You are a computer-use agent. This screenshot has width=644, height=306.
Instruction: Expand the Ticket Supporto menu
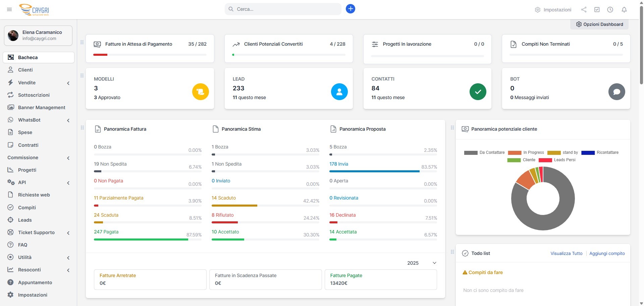[39, 232]
